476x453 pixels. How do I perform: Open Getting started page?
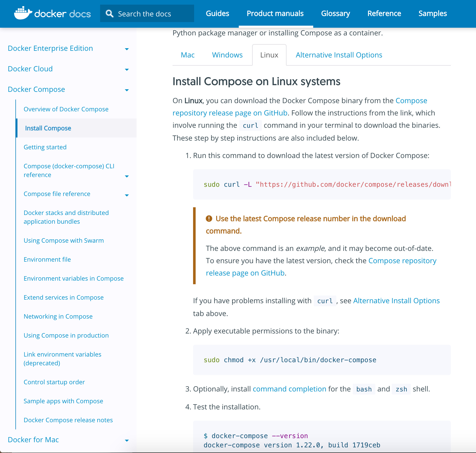(45, 147)
